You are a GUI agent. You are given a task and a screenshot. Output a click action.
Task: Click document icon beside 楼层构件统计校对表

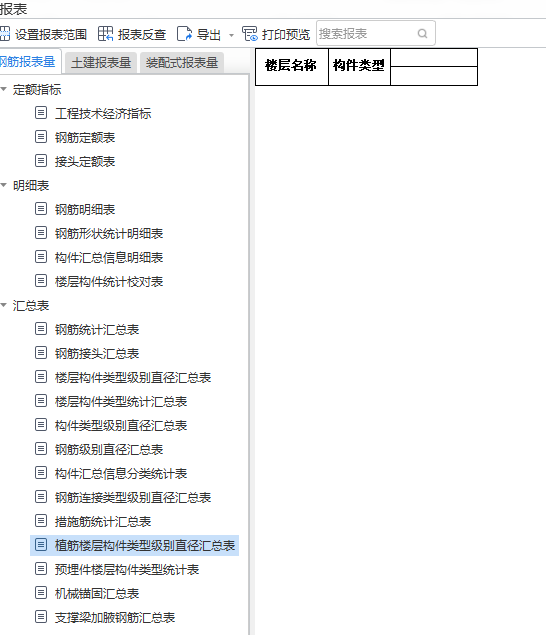[x=41, y=281]
